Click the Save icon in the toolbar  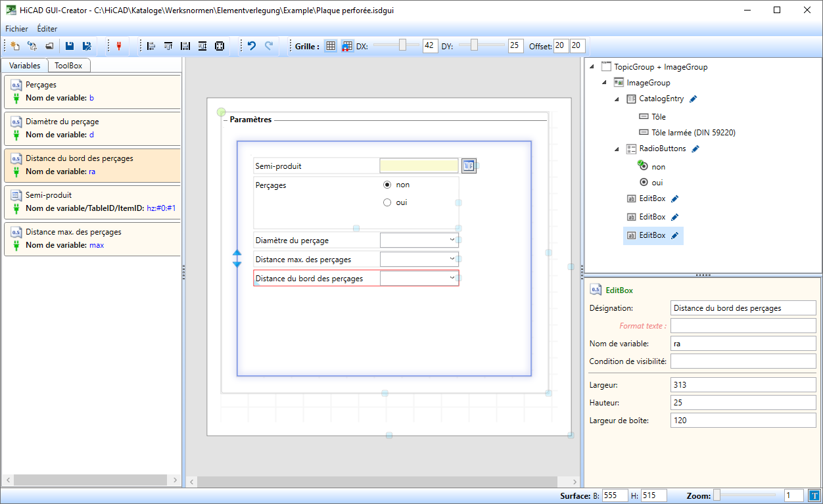point(69,46)
